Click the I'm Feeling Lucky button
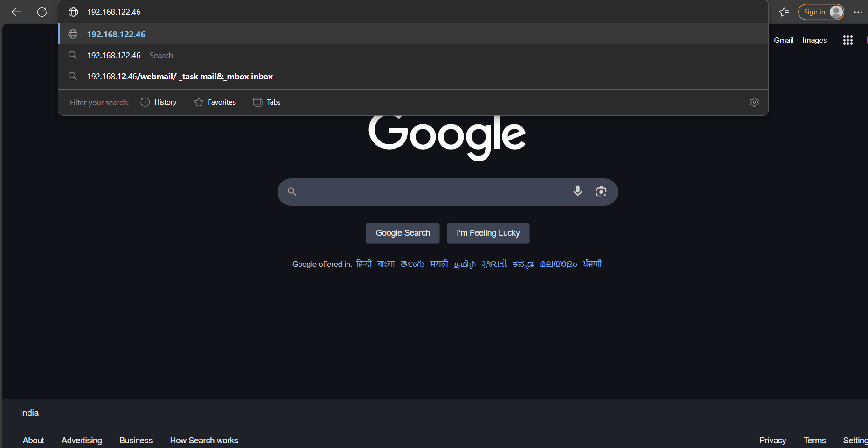This screenshot has height=448, width=868. click(x=488, y=233)
